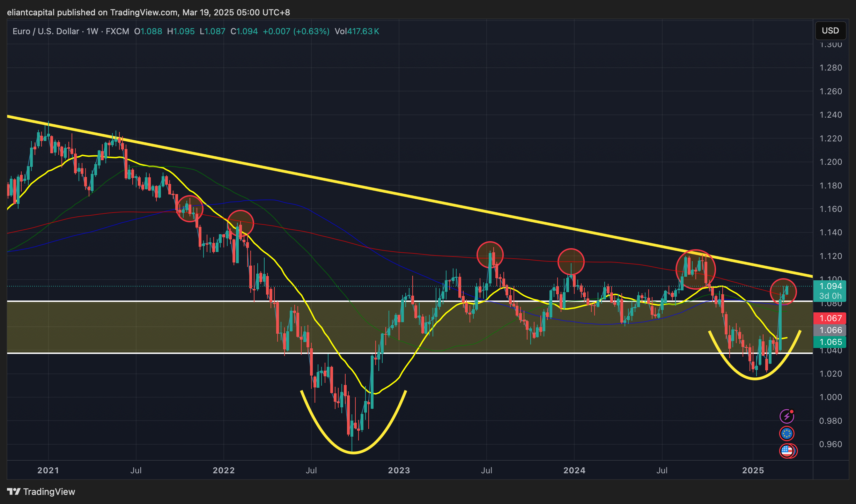Image resolution: width=856 pixels, height=504 pixels.
Task: Click the purple lightning news flash icon
Action: pyautogui.click(x=787, y=416)
